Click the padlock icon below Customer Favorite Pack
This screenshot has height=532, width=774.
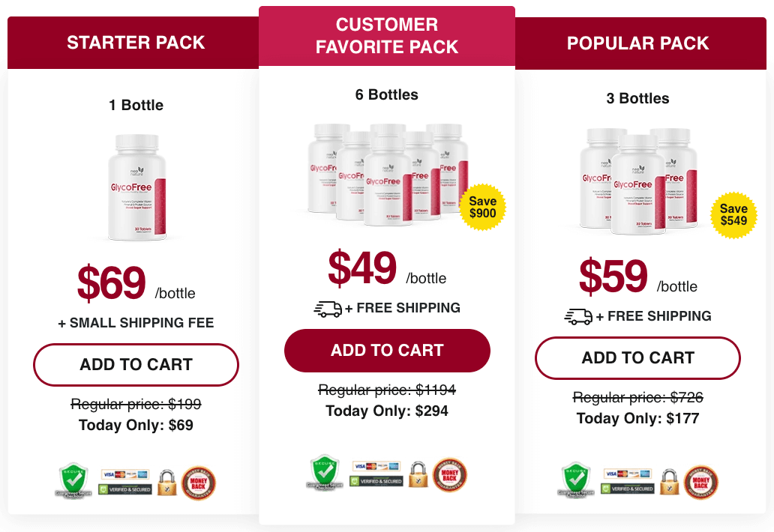click(x=418, y=474)
